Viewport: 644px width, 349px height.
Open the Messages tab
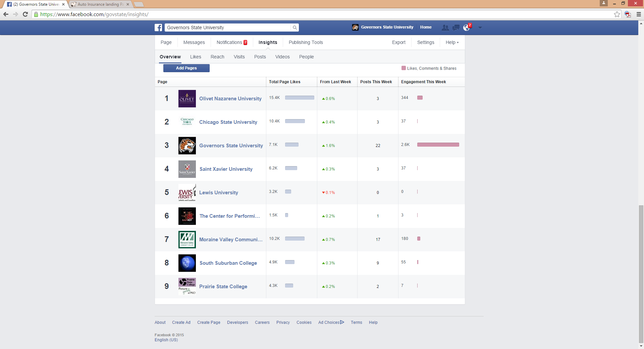click(194, 42)
